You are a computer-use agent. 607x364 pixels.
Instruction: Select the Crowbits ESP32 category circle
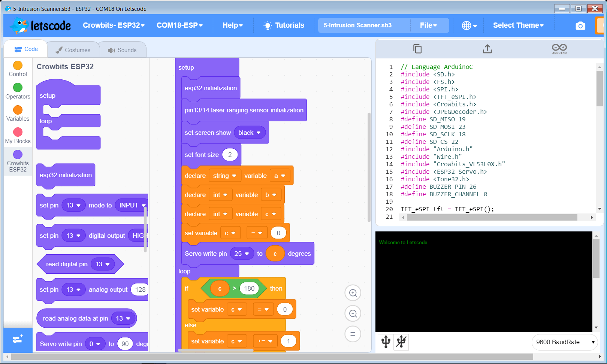point(18,154)
